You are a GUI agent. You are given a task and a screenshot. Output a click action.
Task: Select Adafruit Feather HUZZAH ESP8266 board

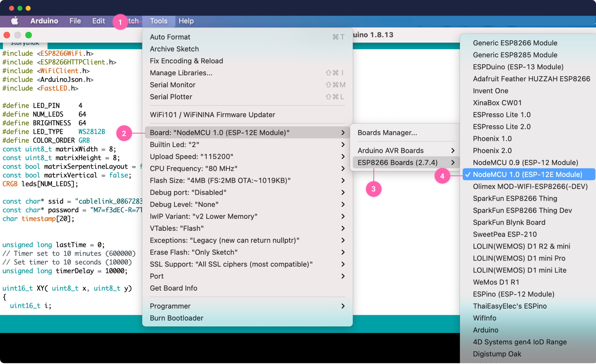[529, 79]
